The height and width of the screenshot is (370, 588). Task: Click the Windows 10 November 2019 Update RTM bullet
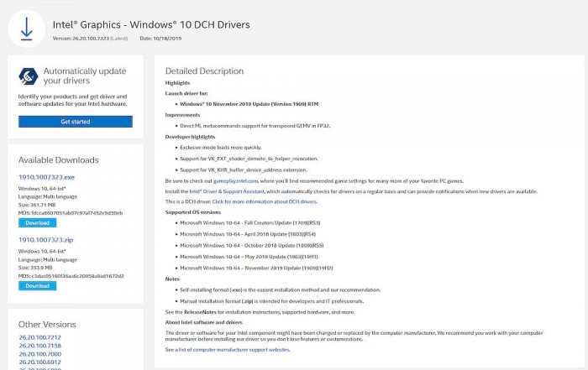tap(249, 104)
